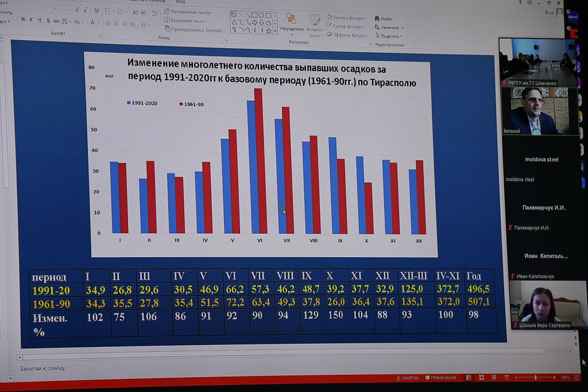Toggle bold formatting (Ж) in the Font group

coord(23,20)
